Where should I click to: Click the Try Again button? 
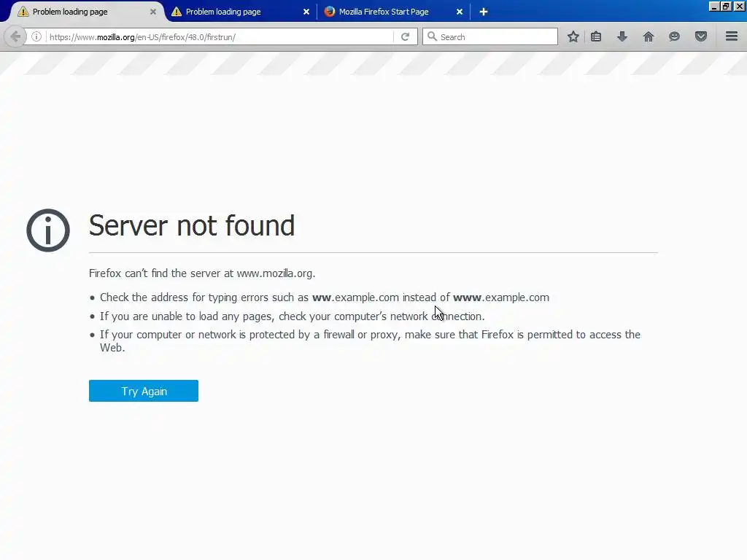click(x=144, y=391)
